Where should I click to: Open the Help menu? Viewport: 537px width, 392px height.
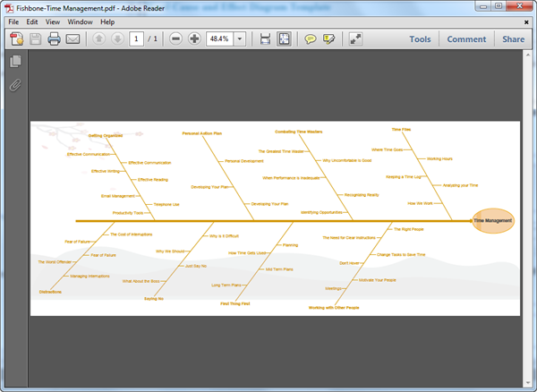coord(107,21)
